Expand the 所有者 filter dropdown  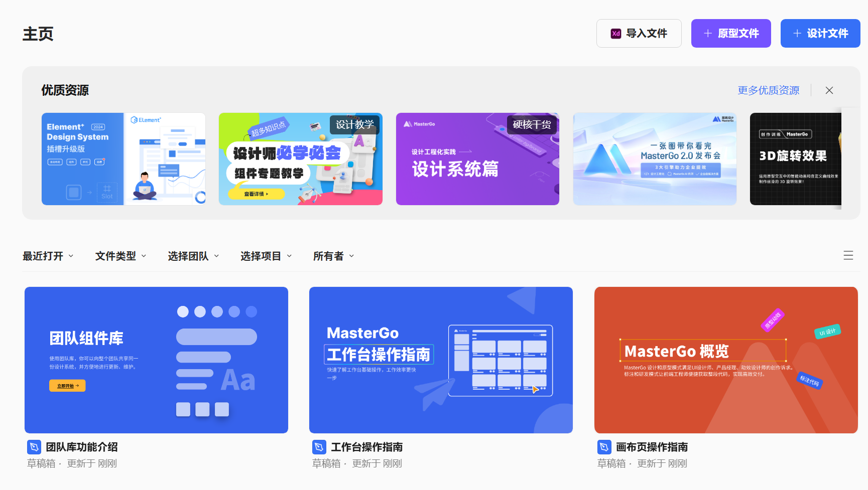(x=334, y=256)
